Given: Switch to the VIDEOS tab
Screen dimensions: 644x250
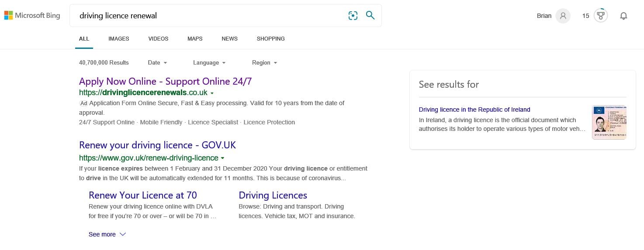Looking at the screenshot, I should pos(158,39).
